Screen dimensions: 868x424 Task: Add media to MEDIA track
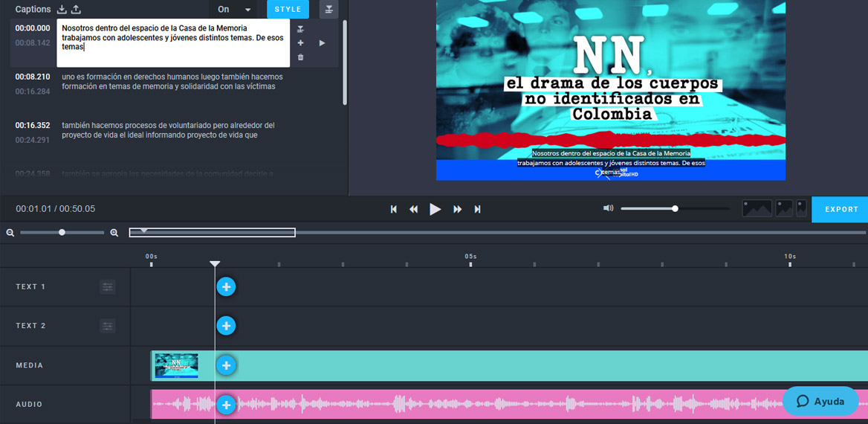(226, 365)
